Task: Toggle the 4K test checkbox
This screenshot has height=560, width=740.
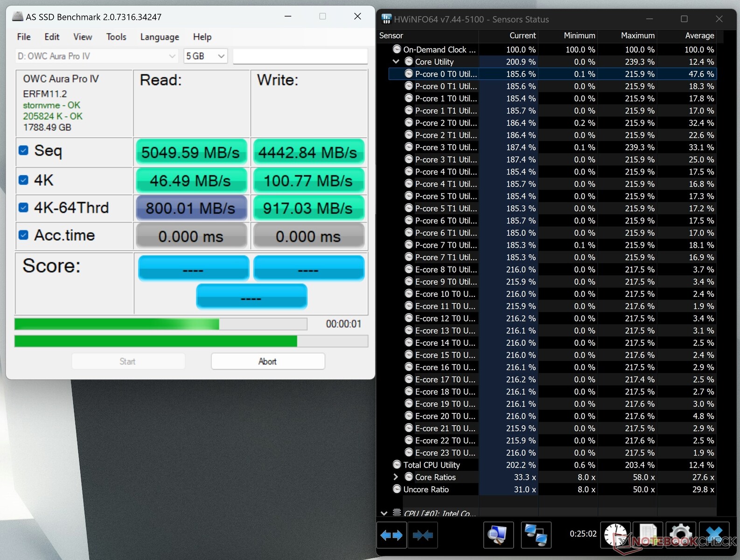Action: (x=23, y=180)
